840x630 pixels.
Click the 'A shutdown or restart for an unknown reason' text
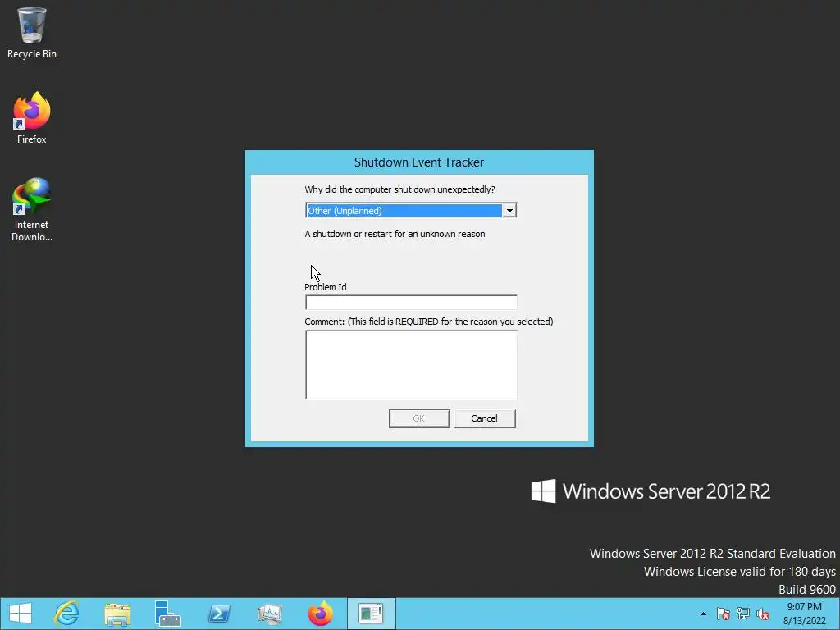395,234
